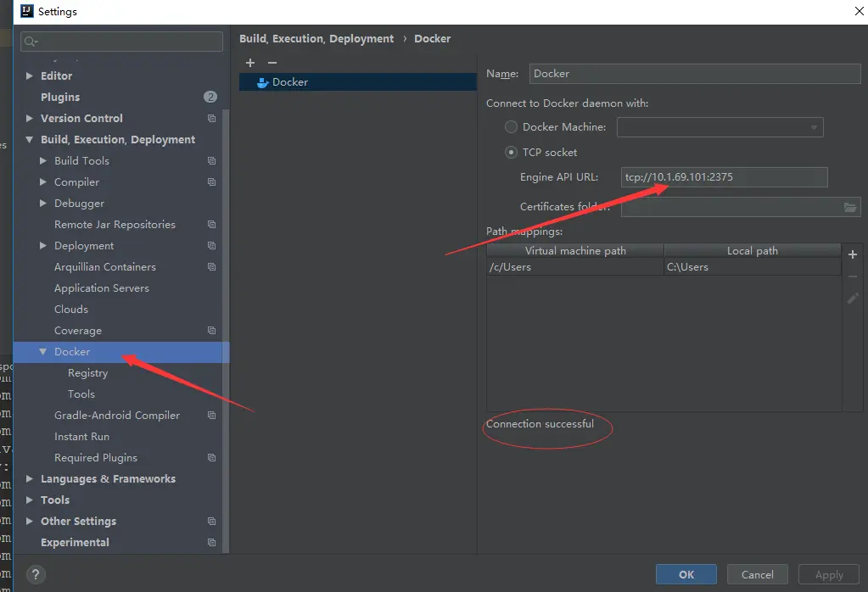Open the Docker Machine dropdown
868x592 pixels.
point(720,127)
